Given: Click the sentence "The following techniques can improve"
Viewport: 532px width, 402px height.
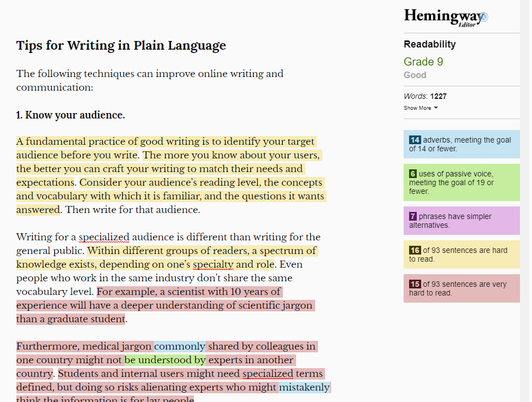Looking at the screenshot, I should point(150,80).
